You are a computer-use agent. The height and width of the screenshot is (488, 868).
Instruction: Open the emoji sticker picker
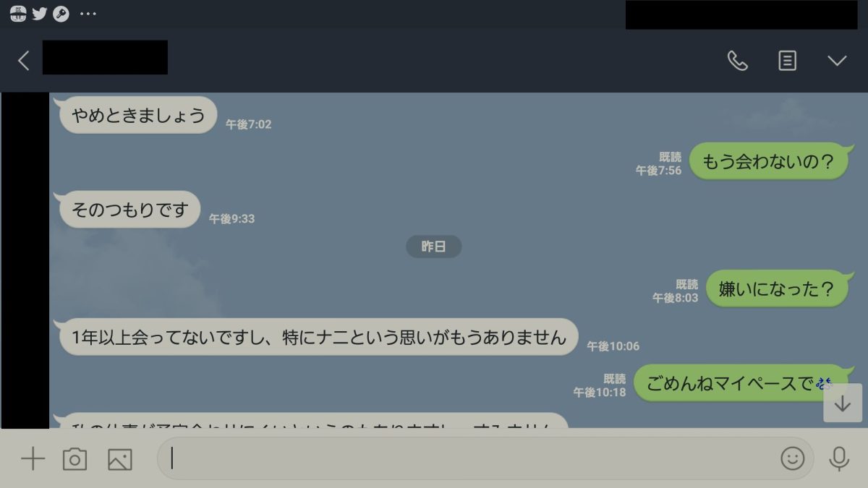point(793,458)
